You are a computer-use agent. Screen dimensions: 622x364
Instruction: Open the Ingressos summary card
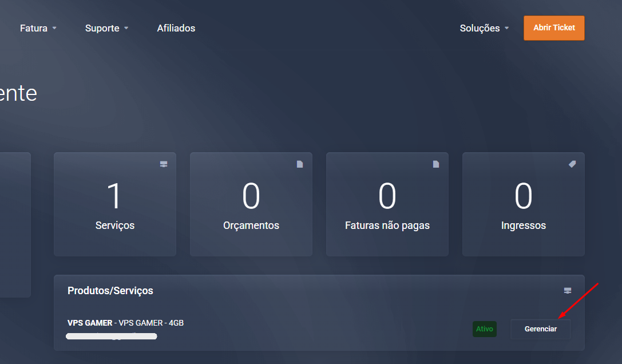pyautogui.click(x=523, y=204)
